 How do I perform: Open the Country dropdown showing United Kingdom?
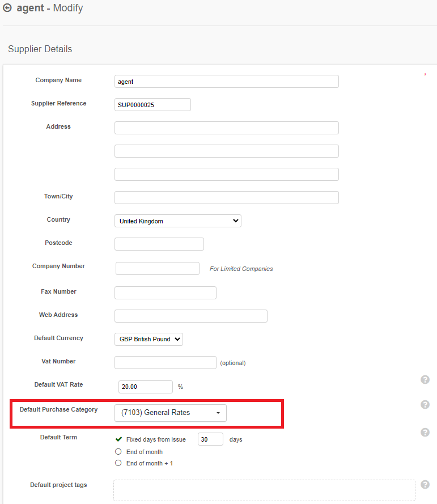(x=178, y=221)
